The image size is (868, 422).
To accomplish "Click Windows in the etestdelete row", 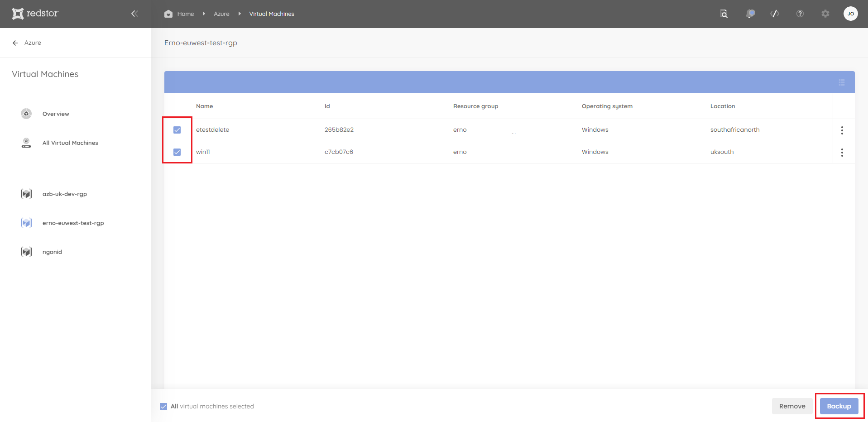I will point(595,130).
